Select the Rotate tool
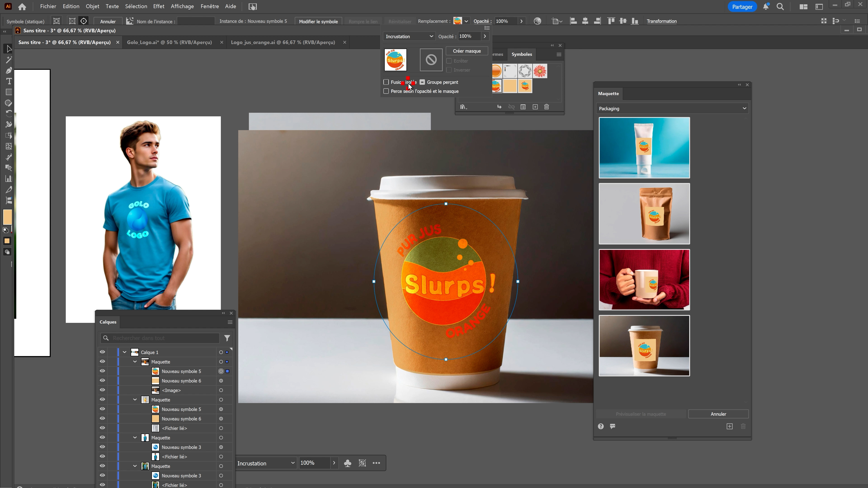Image resolution: width=868 pixels, height=488 pixels. [x=9, y=114]
